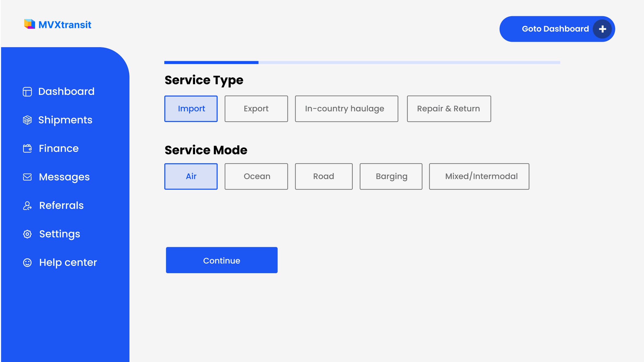The height and width of the screenshot is (362, 644).
Task: Click the Dashboard layout icon in sidebar
Action: pyautogui.click(x=27, y=92)
